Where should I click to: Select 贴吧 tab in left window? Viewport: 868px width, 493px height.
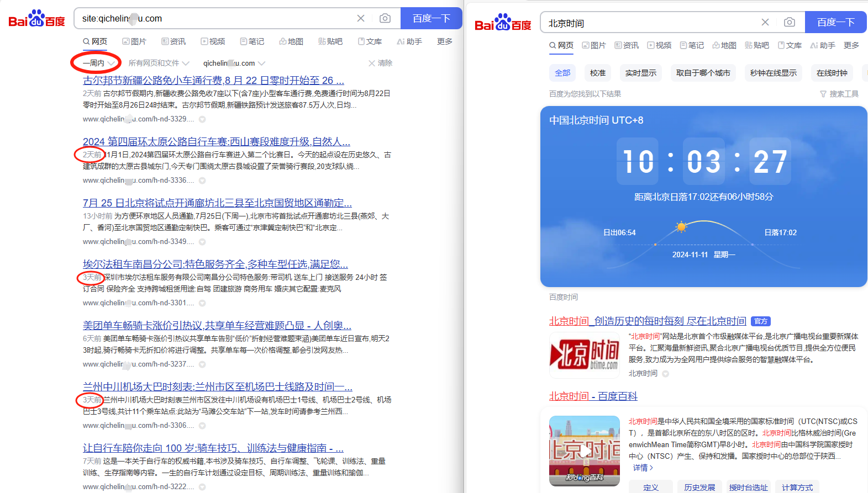coord(330,41)
